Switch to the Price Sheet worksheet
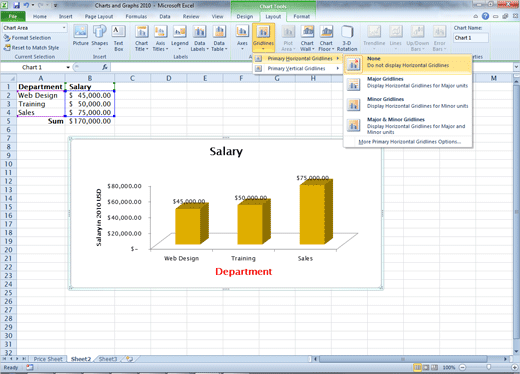Viewport: 520px width, 374px height. pos(48,359)
